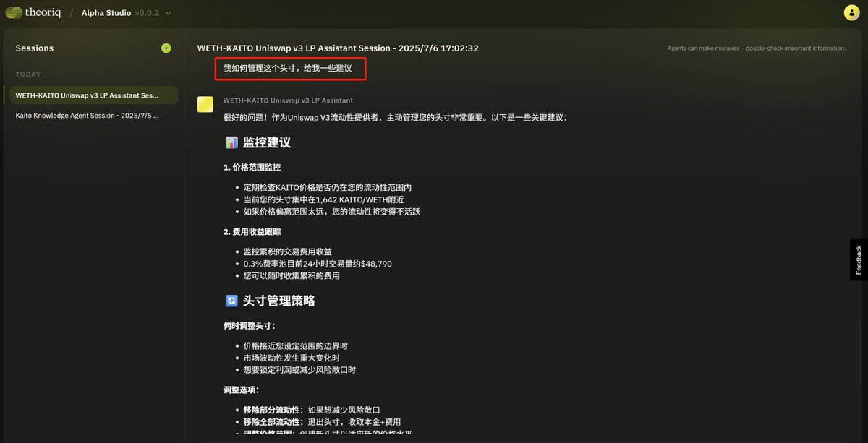Click the agent name label above the reply
868x443 pixels.
click(x=288, y=100)
